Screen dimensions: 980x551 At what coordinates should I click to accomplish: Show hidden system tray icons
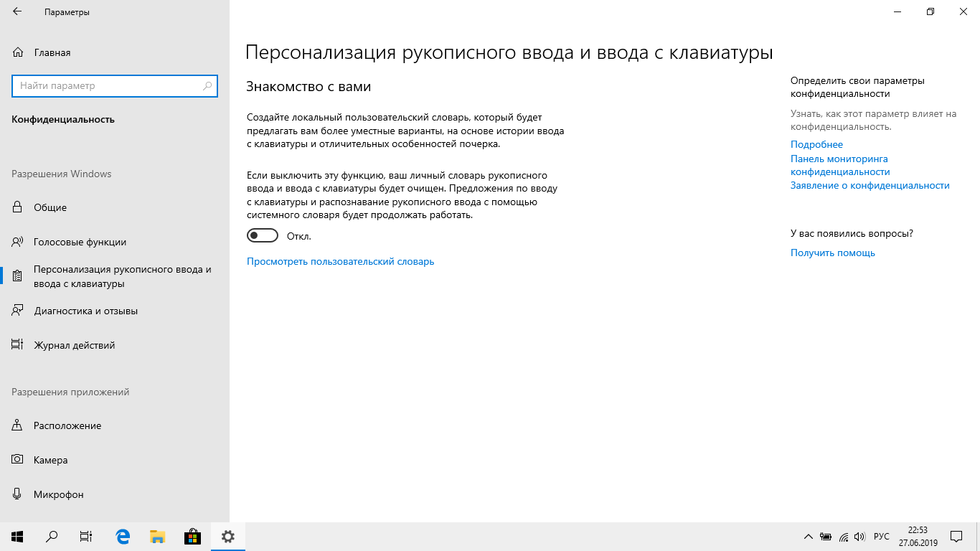(808, 537)
